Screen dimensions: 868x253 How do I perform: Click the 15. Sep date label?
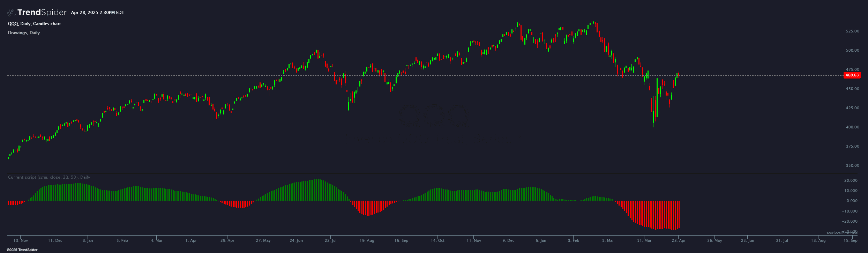pos(851,240)
